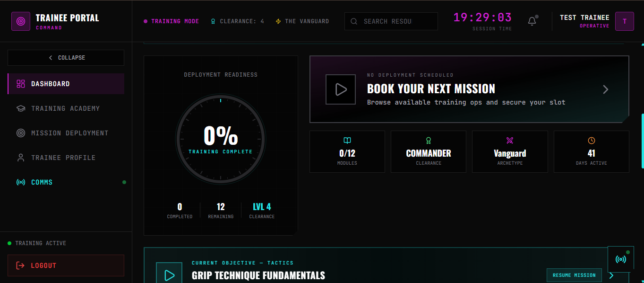
Task: Collapse the sidebar navigation
Action: click(x=66, y=58)
